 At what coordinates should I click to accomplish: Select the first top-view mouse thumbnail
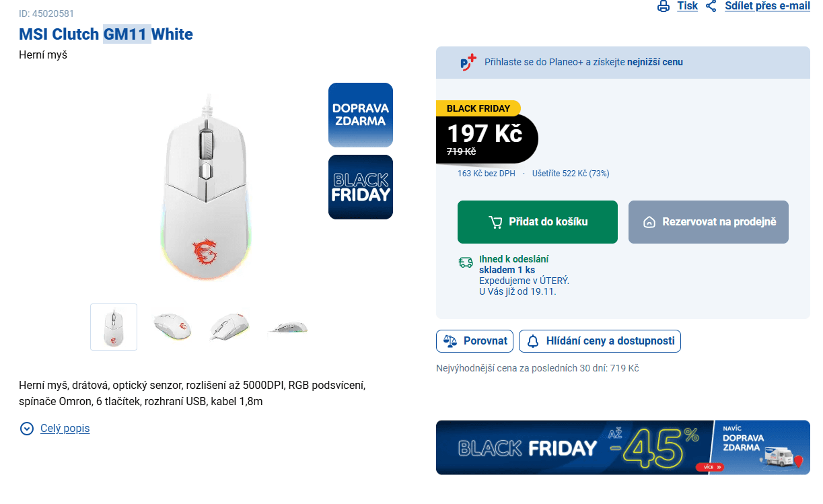pyautogui.click(x=114, y=327)
